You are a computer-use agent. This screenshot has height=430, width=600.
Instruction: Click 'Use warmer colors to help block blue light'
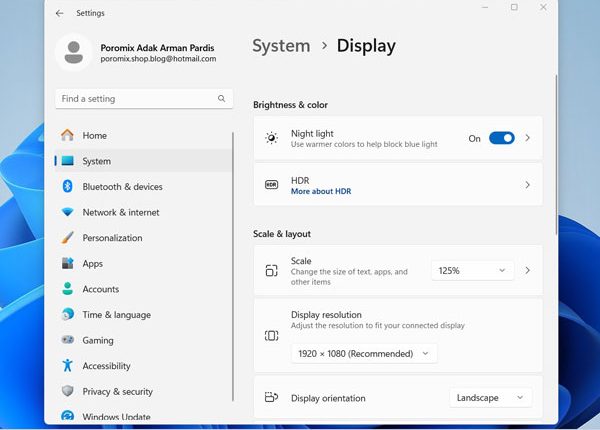pyautogui.click(x=364, y=144)
